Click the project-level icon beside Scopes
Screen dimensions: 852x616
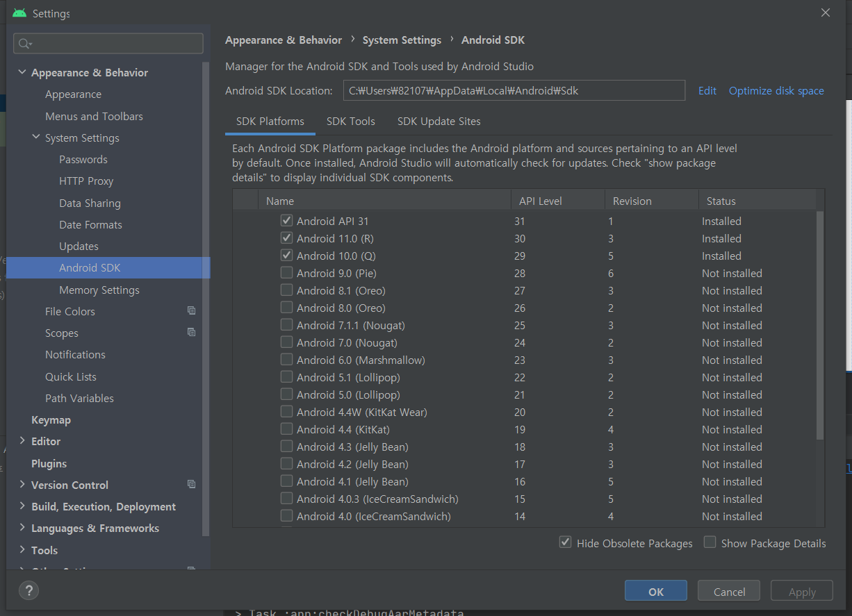pos(191,333)
